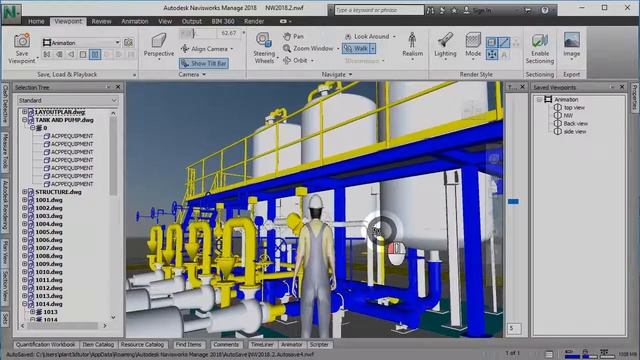Select the Perspective camera icon
Viewport: 640px width, 360px height.
click(159, 41)
